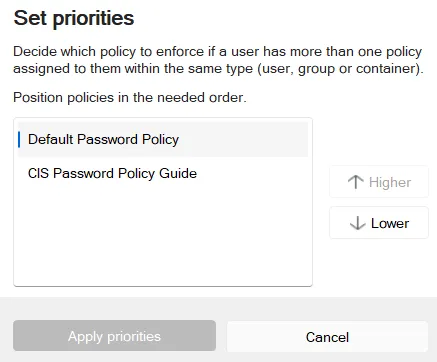Viewport: 437px width, 362px height.
Task: Click the blue selection marker beside Default Password Policy
Action: click(x=19, y=139)
